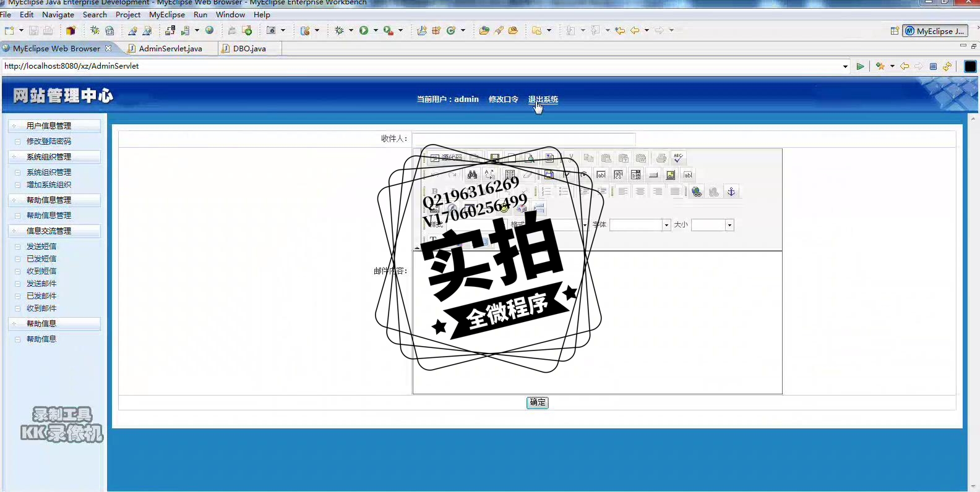Switch to the AdminServlet.java tab
Screen dimensions: 980x492
point(170,48)
